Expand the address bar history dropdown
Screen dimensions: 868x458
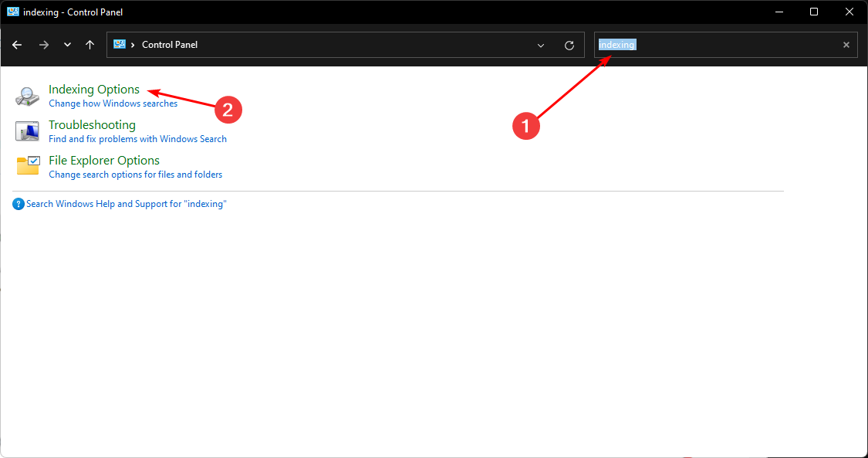coord(541,46)
